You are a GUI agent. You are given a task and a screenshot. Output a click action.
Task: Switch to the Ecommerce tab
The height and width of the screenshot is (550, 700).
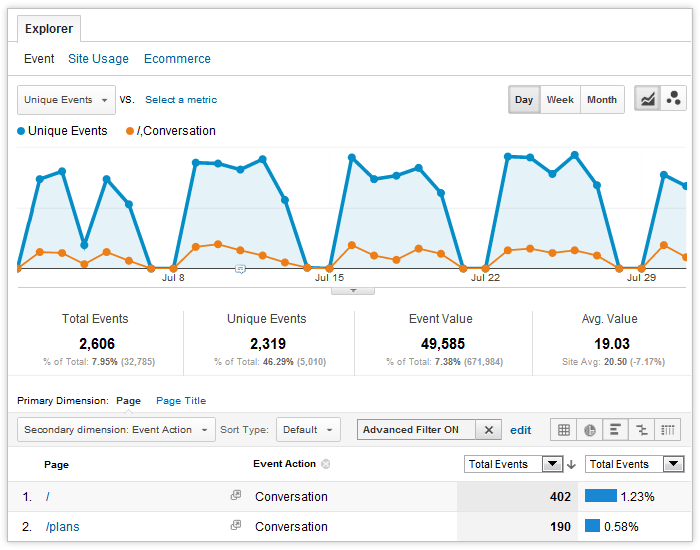point(177,59)
